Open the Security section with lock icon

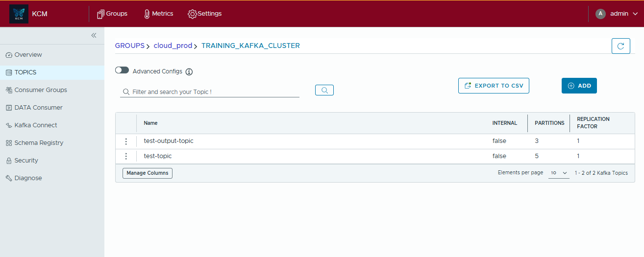(26, 161)
